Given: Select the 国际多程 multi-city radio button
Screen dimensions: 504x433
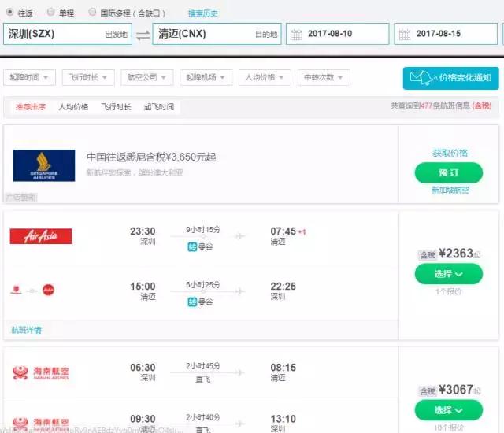Looking at the screenshot, I should [93, 13].
